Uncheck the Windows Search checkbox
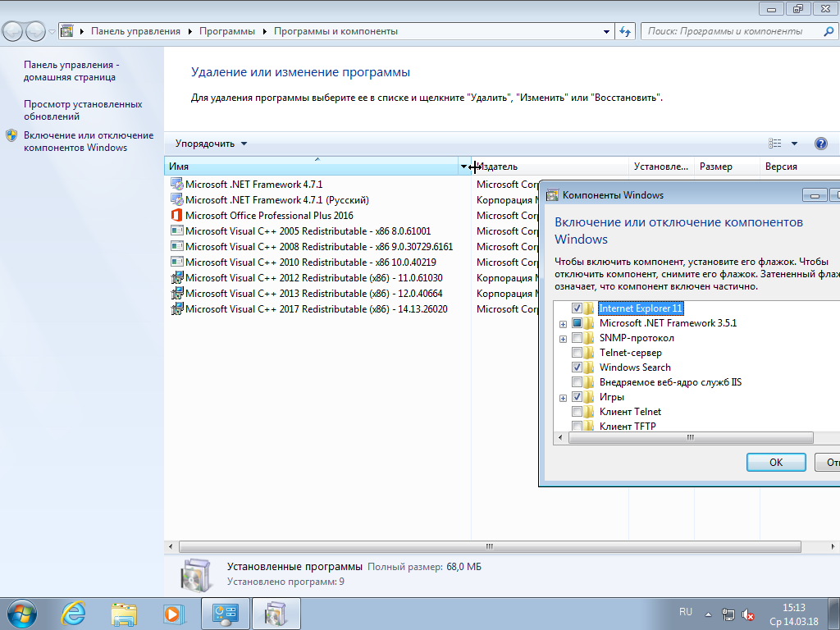The height and width of the screenshot is (630, 840). click(x=577, y=367)
